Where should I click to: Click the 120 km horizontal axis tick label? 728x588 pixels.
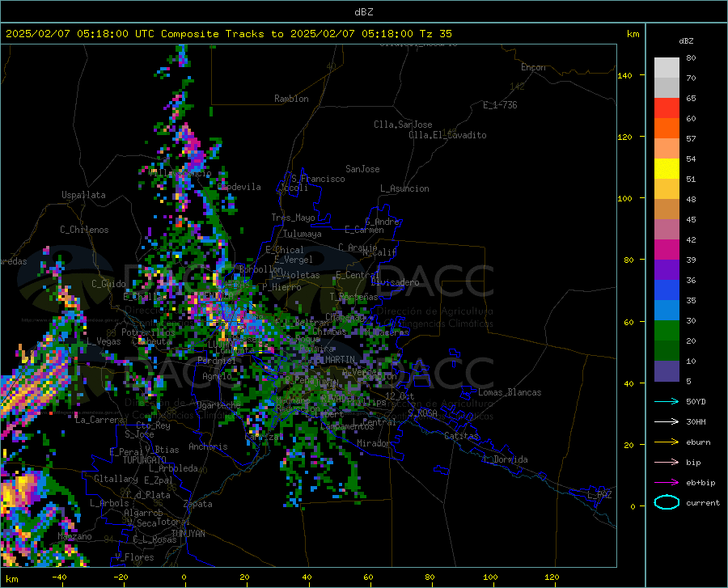tap(552, 577)
